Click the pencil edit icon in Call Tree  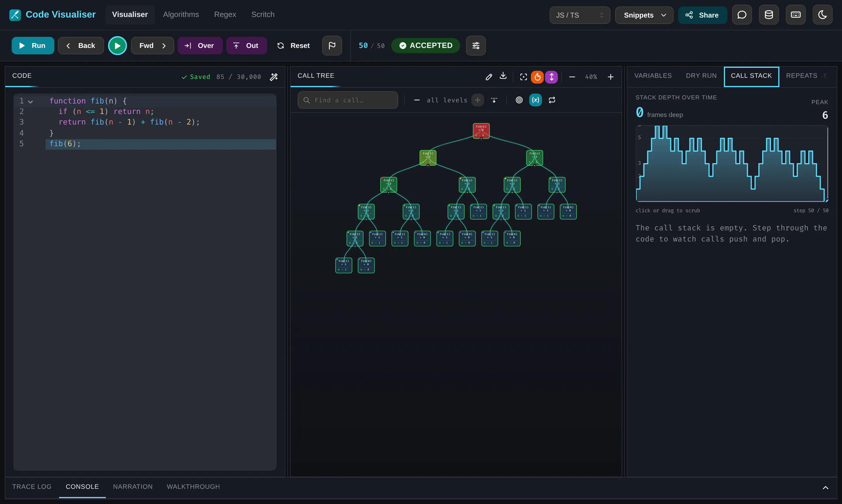coord(489,77)
